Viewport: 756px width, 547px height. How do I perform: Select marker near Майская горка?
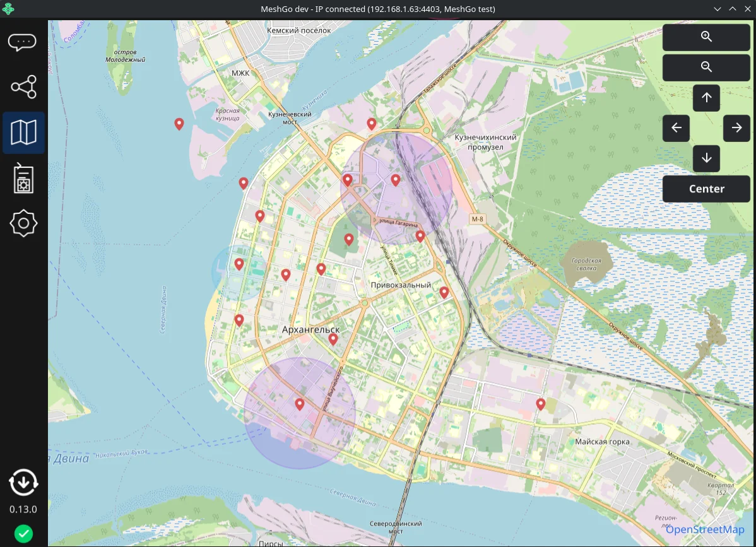click(x=540, y=404)
